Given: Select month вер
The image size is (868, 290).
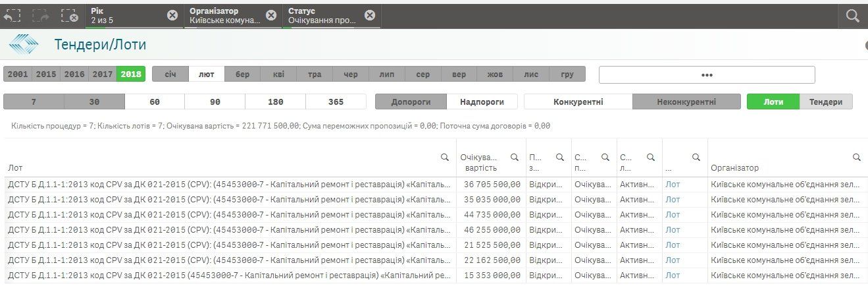Looking at the screenshot, I should point(459,74).
